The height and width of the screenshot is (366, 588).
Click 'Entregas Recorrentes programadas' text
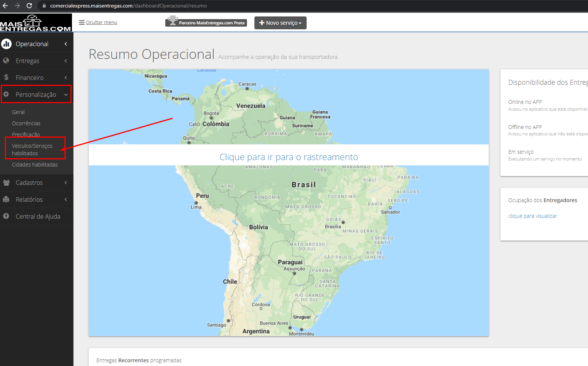pyautogui.click(x=139, y=360)
